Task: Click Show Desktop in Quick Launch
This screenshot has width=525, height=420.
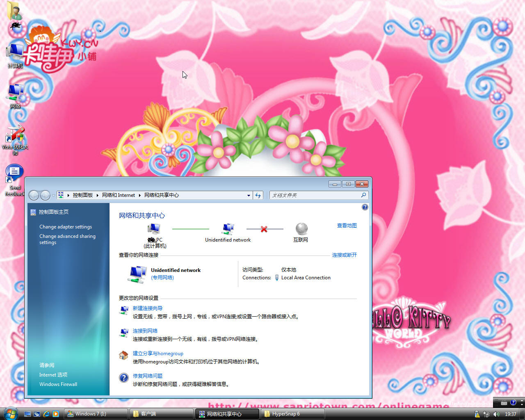Action: click(27, 414)
